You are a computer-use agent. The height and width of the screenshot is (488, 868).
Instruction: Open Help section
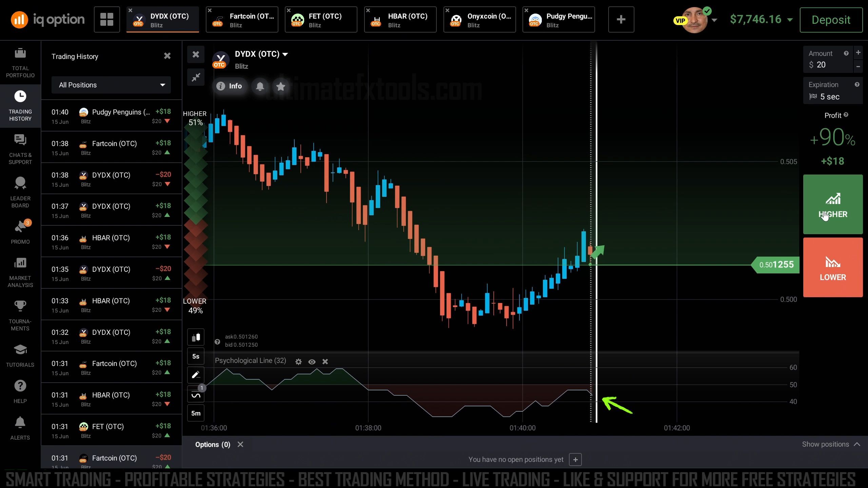point(20,392)
